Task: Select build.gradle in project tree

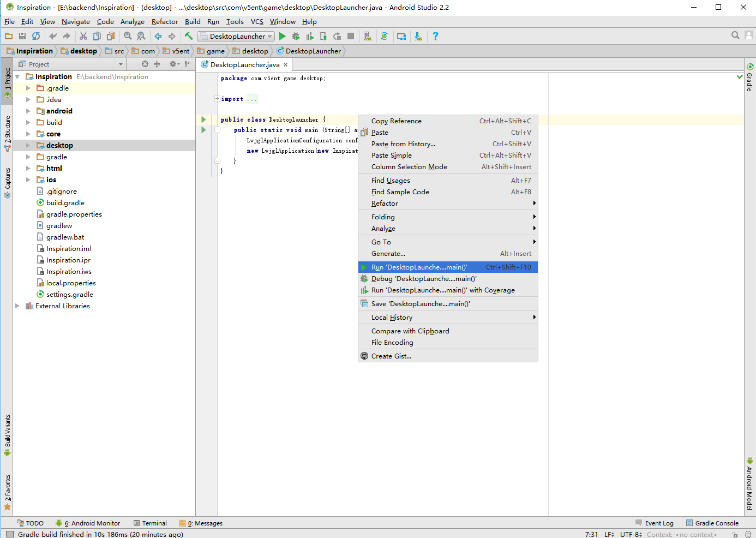Action: click(65, 202)
